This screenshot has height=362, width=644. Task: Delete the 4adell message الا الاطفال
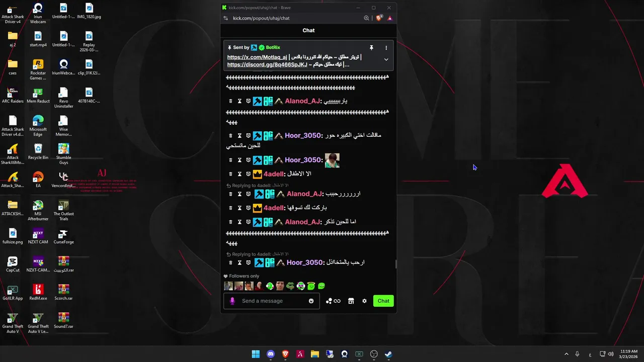[230, 174]
